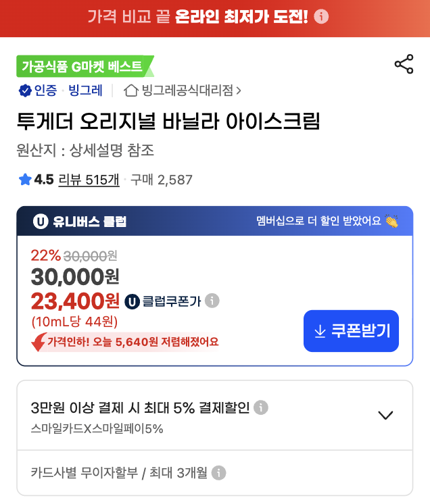Show info next to 클럽쿠폰가
This screenshot has height=504, width=430.
click(212, 301)
